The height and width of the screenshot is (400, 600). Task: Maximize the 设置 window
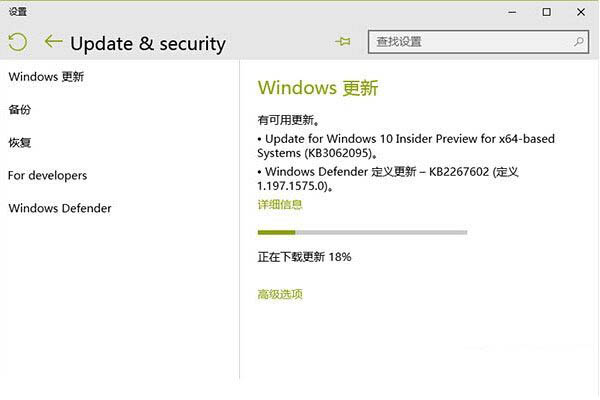point(548,12)
